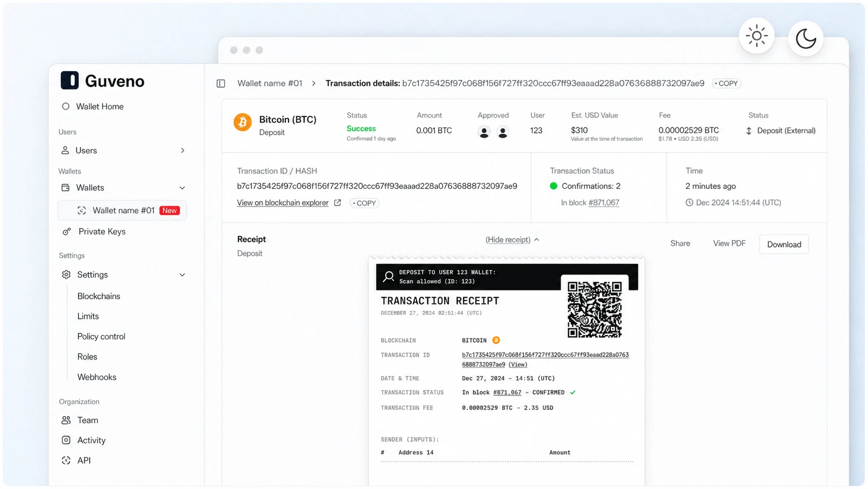Click the clock icon beside timestamp

point(689,203)
